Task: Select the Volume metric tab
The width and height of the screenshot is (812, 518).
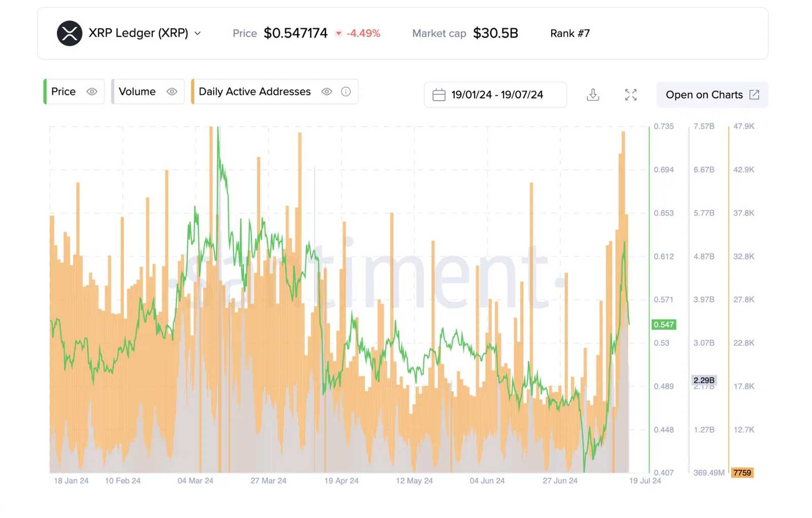Action: [148, 91]
